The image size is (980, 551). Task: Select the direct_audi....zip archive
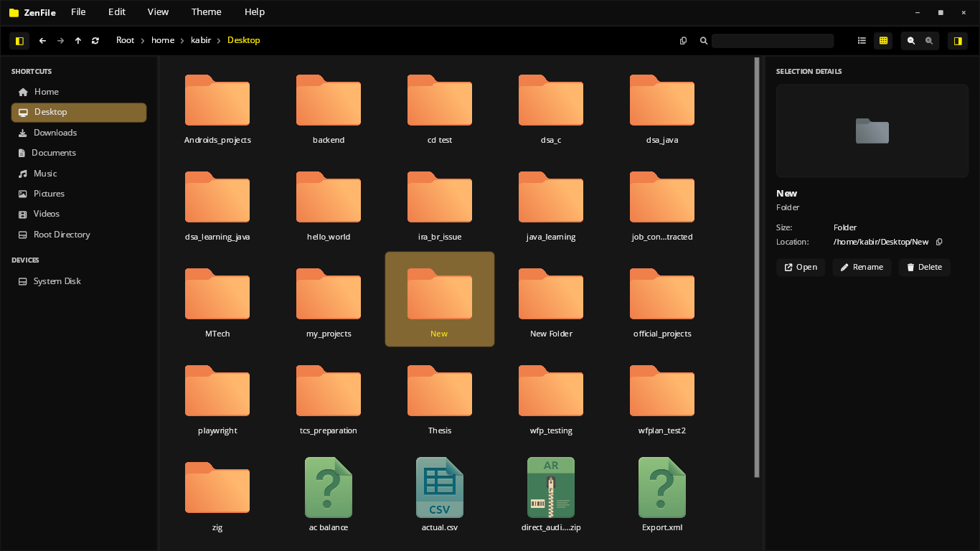551,493
